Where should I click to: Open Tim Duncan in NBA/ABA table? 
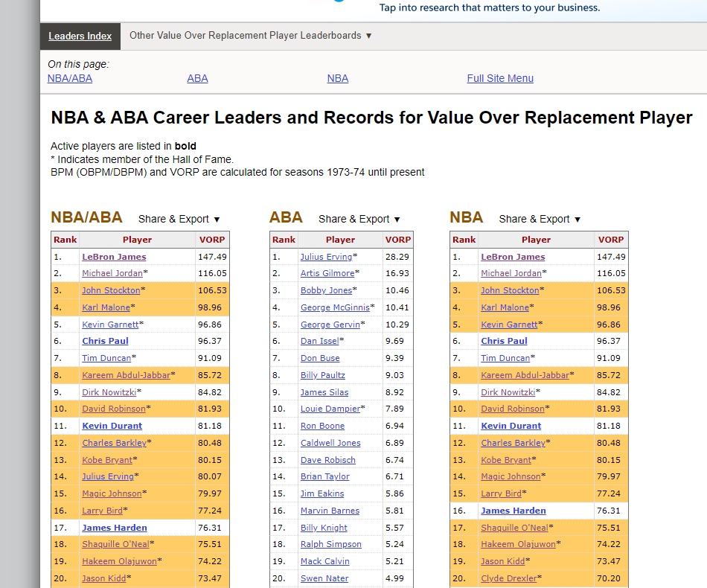click(x=106, y=359)
